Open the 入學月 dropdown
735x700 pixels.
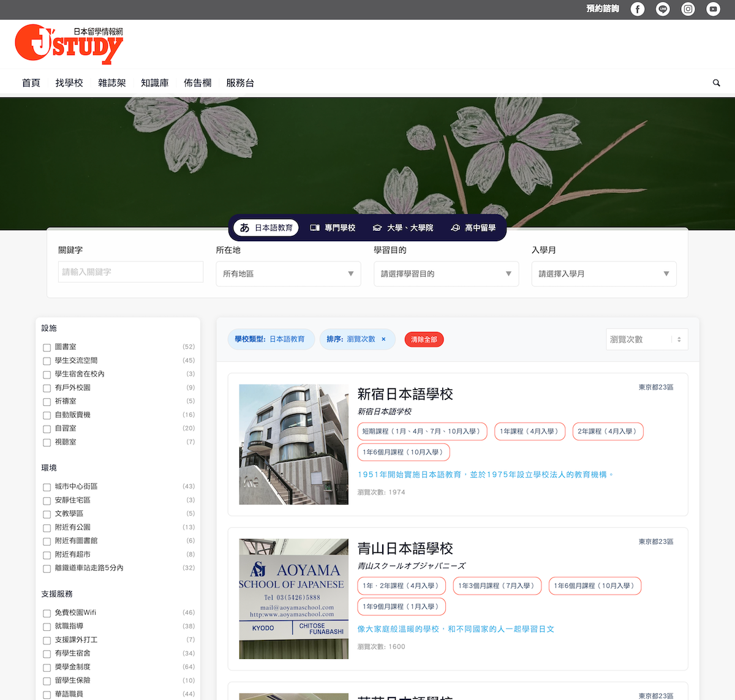(603, 274)
